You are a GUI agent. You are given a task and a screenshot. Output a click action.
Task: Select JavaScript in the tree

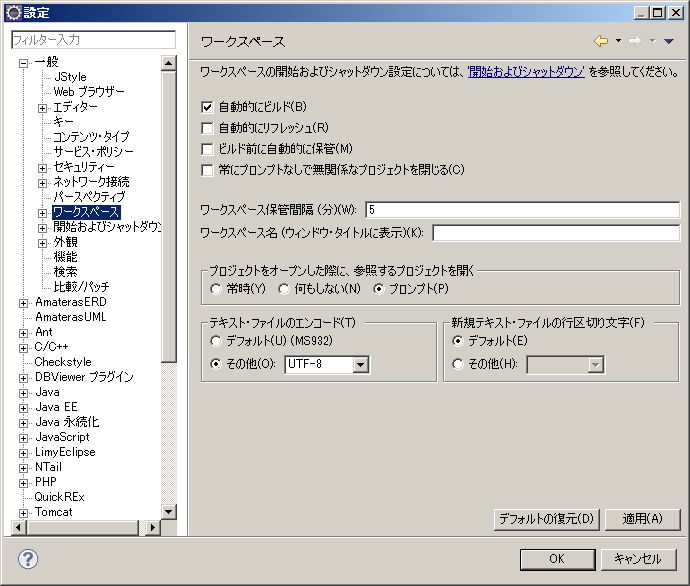coord(62,437)
